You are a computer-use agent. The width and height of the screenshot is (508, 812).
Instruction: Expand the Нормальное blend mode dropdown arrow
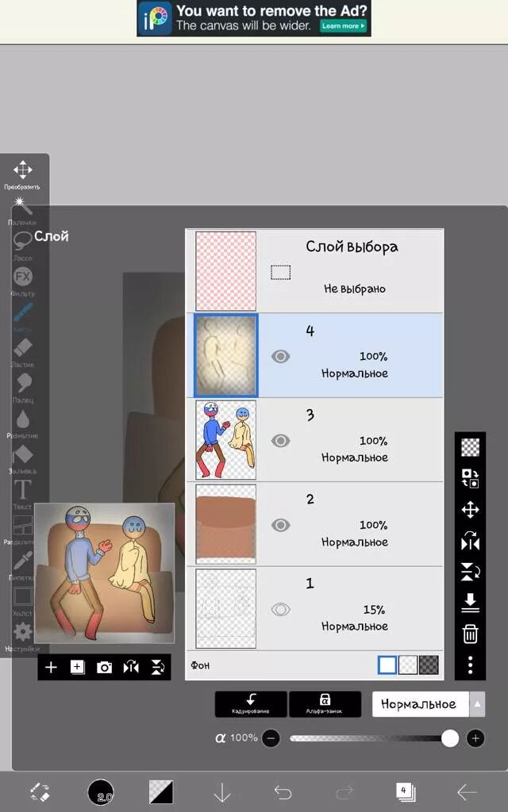point(477,704)
